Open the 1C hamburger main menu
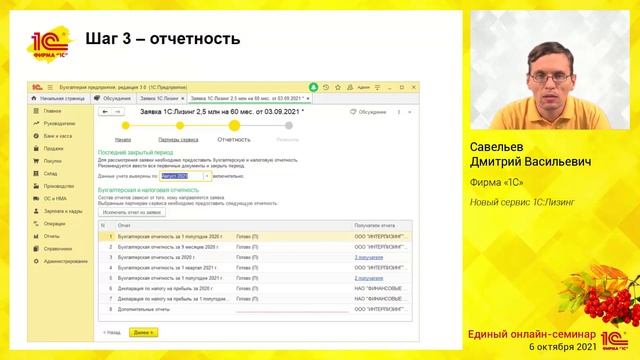 point(50,87)
